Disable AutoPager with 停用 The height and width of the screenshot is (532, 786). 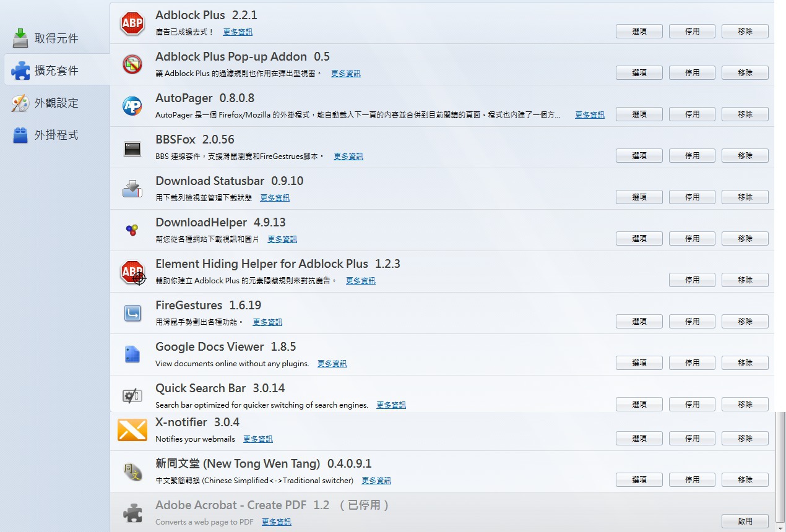click(692, 114)
